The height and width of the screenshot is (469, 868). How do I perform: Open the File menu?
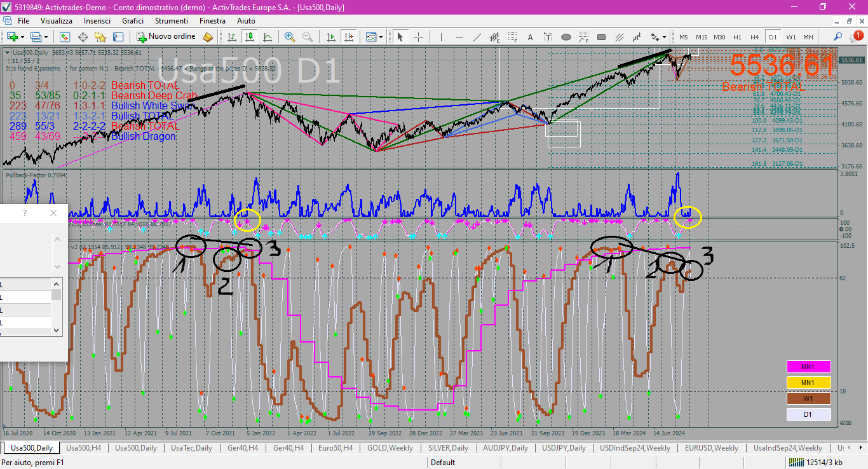click(24, 21)
